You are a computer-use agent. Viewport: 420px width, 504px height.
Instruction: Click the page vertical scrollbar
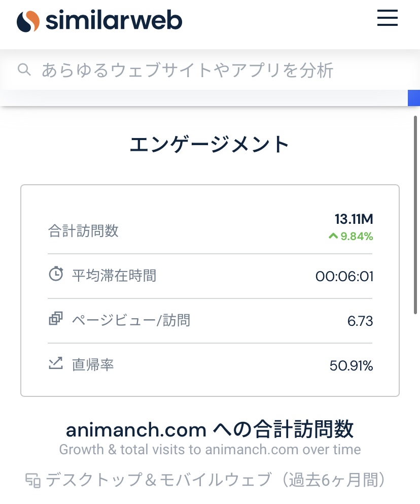[x=415, y=215]
